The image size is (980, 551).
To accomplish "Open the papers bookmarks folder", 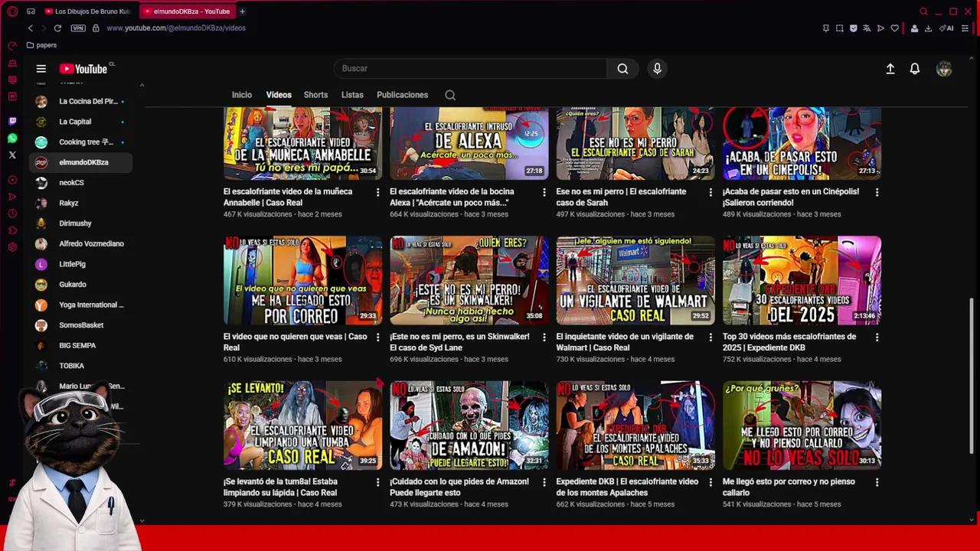I will (x=41, y=45).
